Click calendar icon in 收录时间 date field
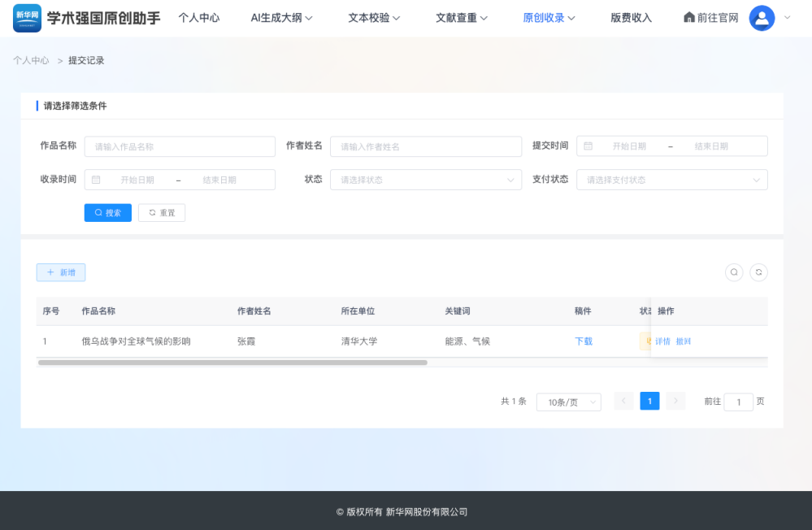 pos(96,180)
